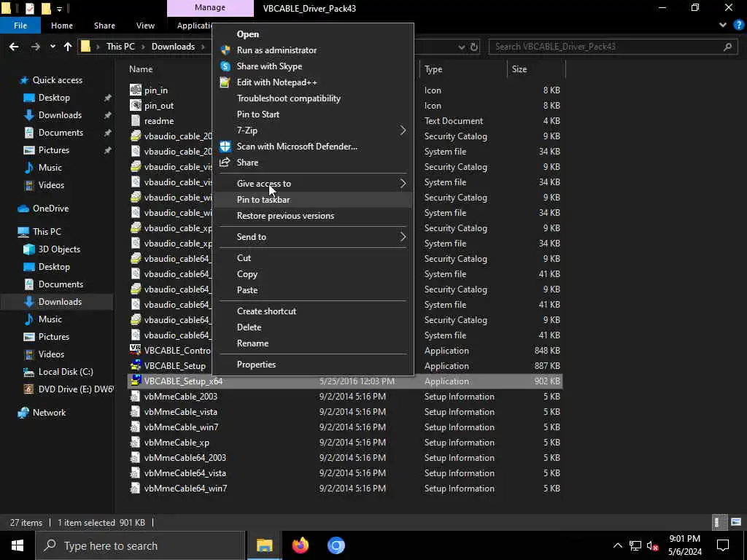Click the VBCABLE_Setup application icon
Viewport: 747px width, 560px height.
136,365
